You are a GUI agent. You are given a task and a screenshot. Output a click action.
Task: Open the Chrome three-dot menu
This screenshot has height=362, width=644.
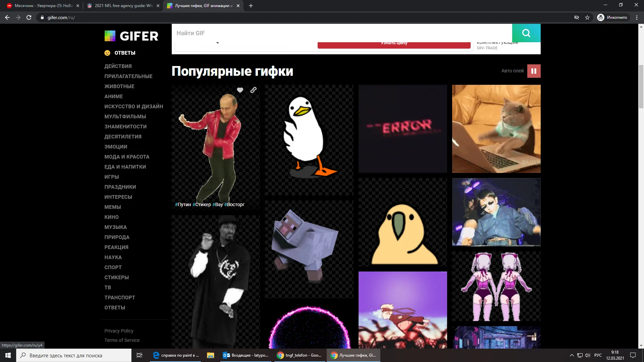[x=637, y=17]
